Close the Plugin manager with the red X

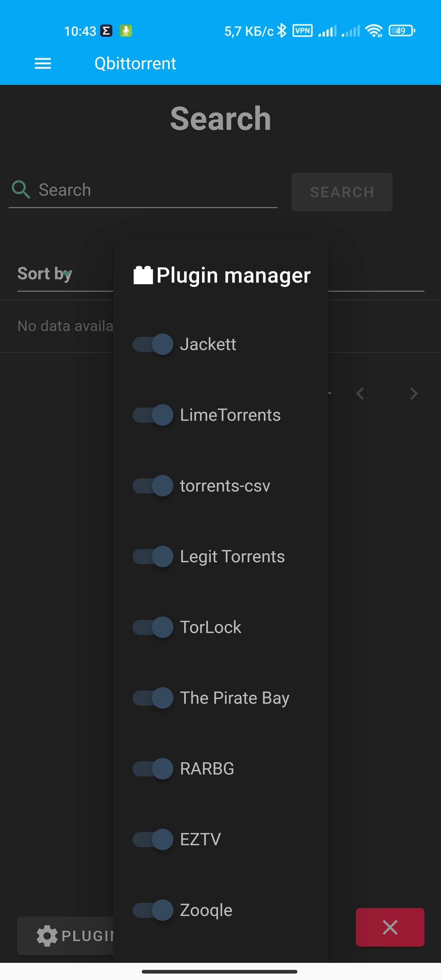(x=390, y=928)
